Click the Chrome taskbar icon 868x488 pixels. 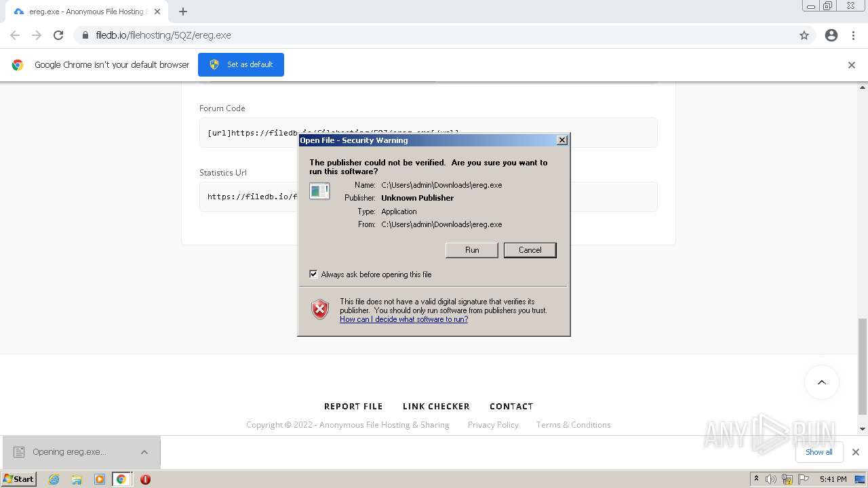point(121,479)
